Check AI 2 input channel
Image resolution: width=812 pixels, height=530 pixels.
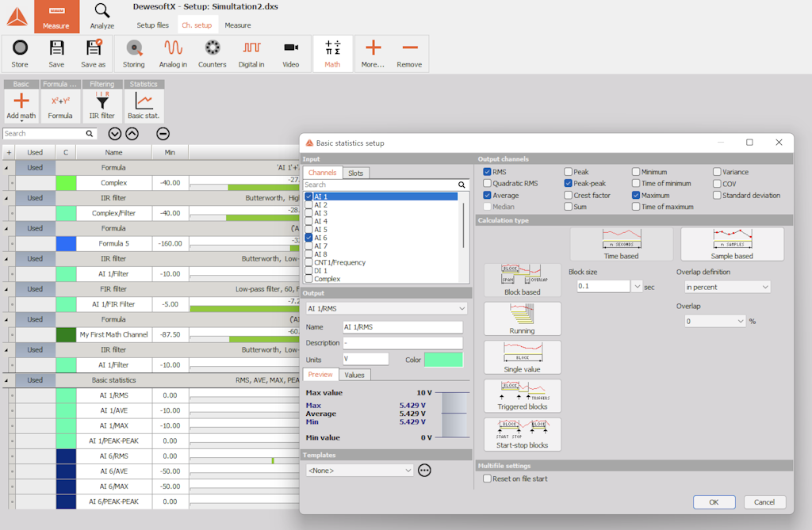308,205
